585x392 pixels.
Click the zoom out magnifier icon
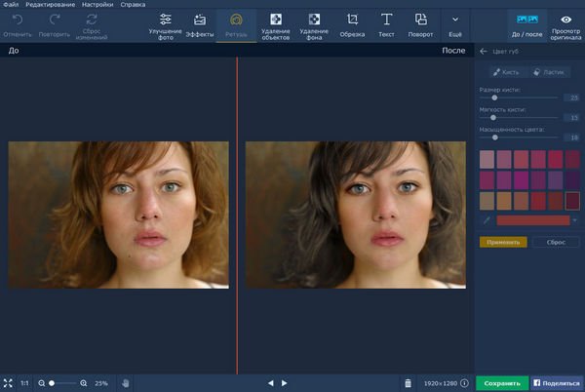click(x=42, y=383)
